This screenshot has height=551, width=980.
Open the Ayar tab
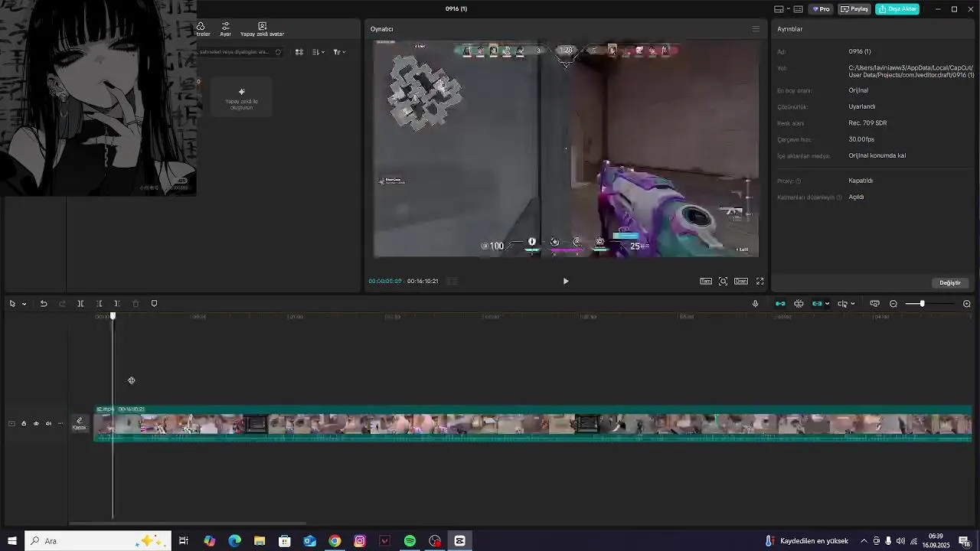(226, 29)
